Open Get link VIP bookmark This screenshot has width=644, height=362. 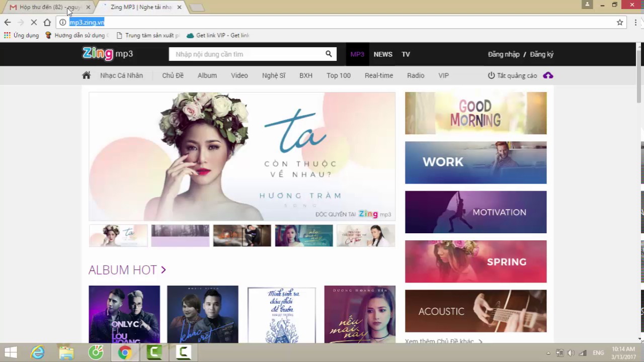[x=218, y=35]
